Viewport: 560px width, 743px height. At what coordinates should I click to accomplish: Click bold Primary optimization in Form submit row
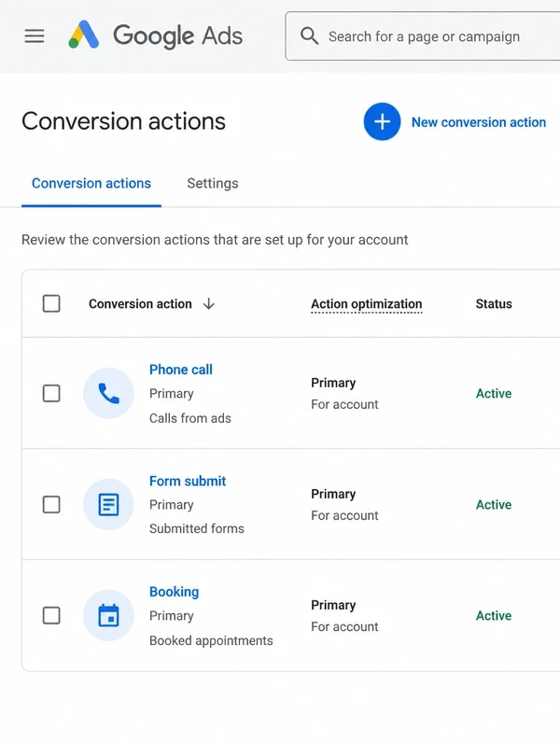(x=333, y=494)
